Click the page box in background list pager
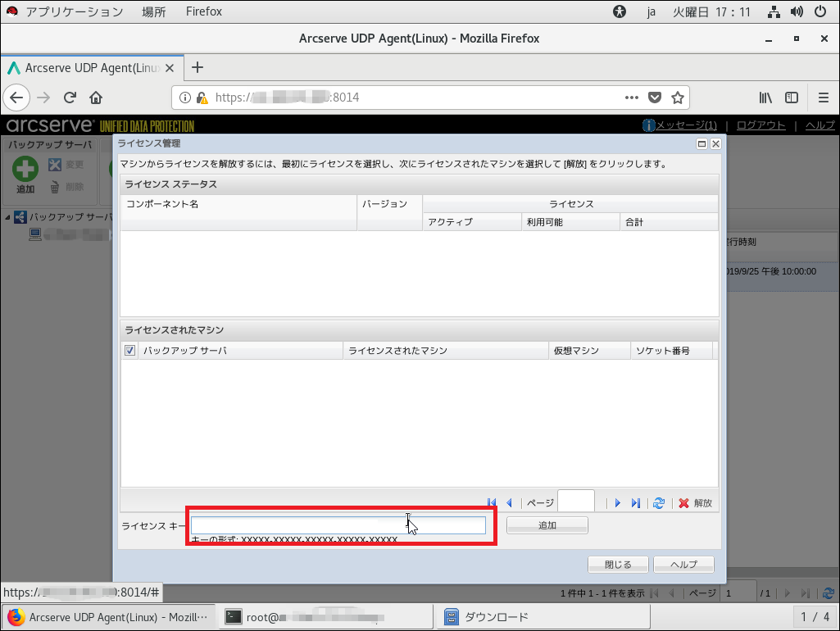The width and height of the screenshot is (840, 631). pyautogui.click(x=738, y=593)
